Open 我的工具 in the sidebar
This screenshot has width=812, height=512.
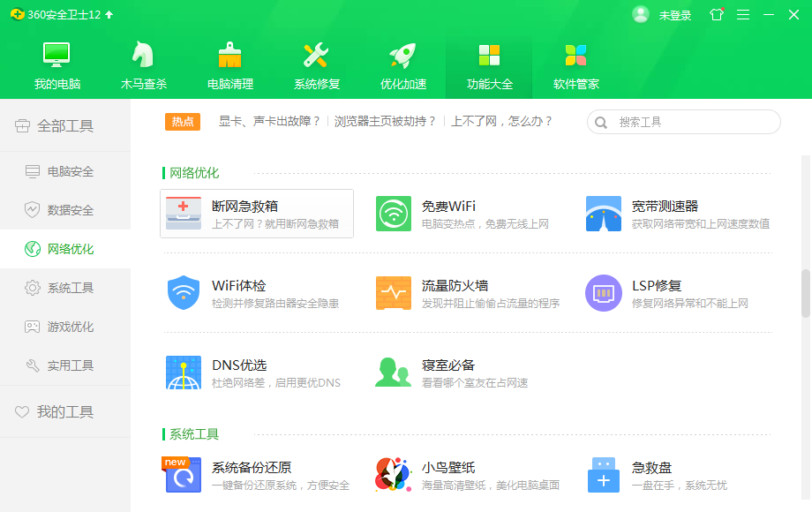coord(65,411)
